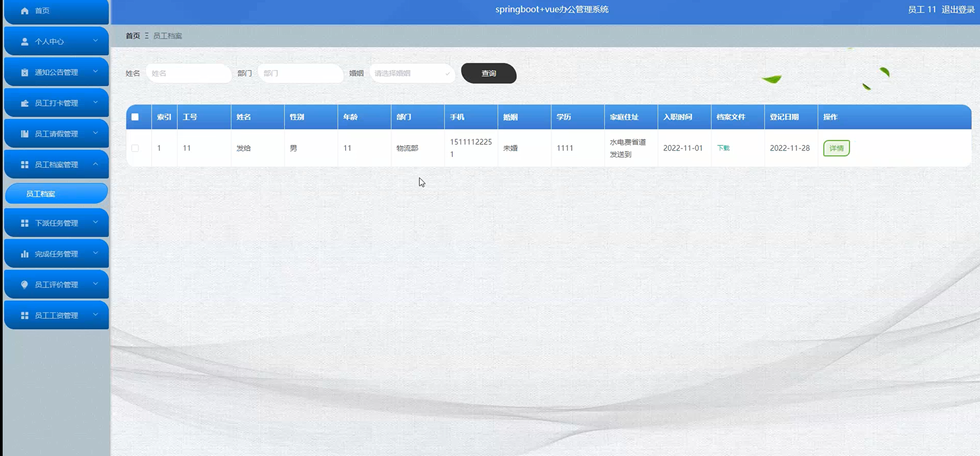The image size is (980, 456).
Task: Open the 请选择婚姻 dropdown
Action: (412, 73)
